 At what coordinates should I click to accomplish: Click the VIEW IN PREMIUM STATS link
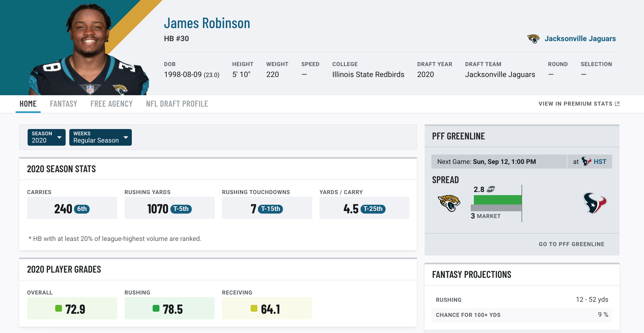pyautogui.click(x=579, y=103)
